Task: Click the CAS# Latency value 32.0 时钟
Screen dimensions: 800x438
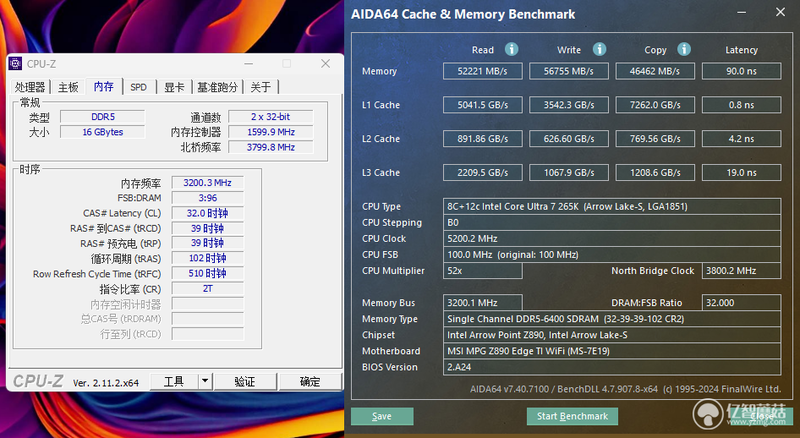Action: (x=207, y=213)
